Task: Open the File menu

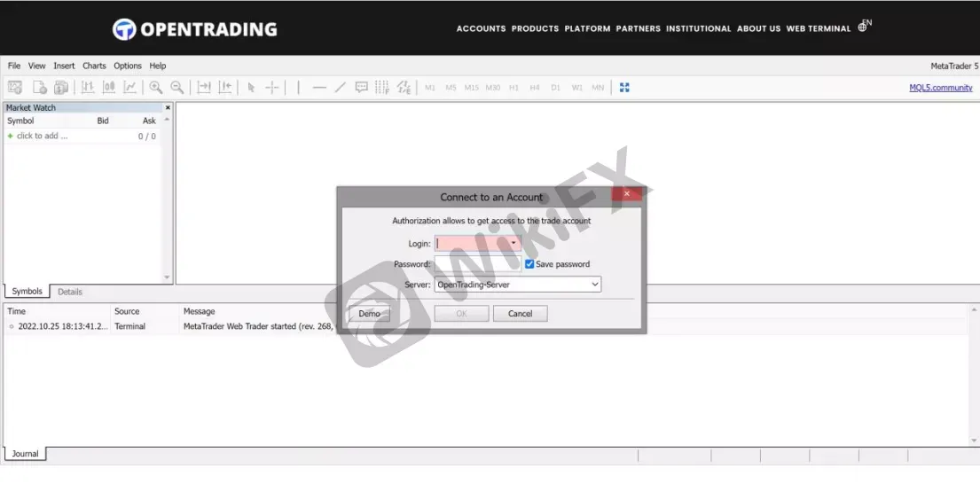Action: [14, 66]
